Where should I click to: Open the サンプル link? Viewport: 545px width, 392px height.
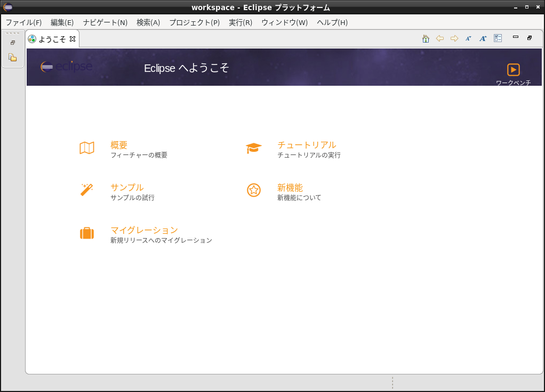pos(127,187)
